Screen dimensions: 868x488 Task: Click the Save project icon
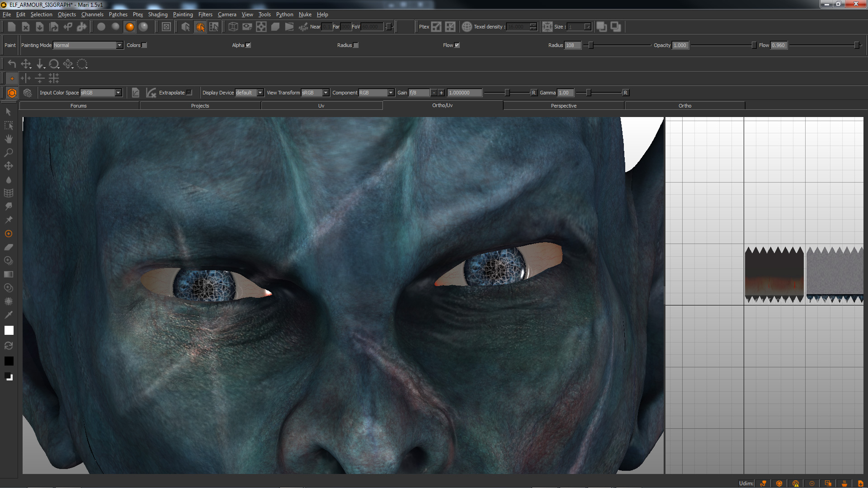click(40, 27)
